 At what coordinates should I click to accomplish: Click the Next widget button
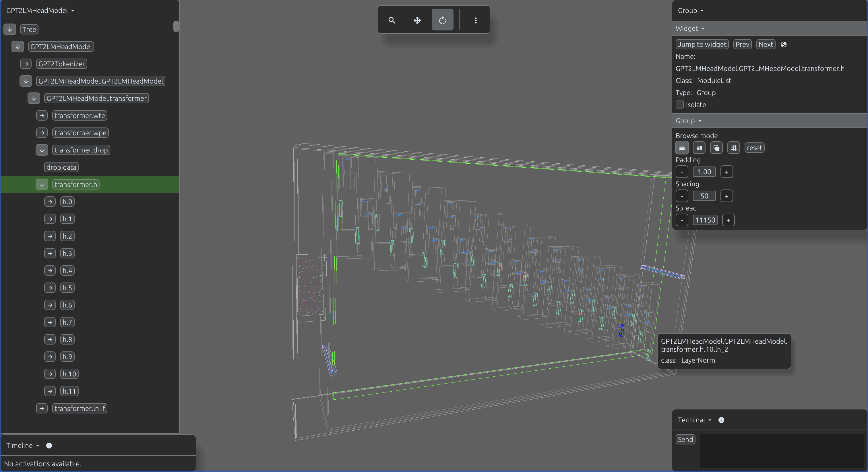point(766,45)
